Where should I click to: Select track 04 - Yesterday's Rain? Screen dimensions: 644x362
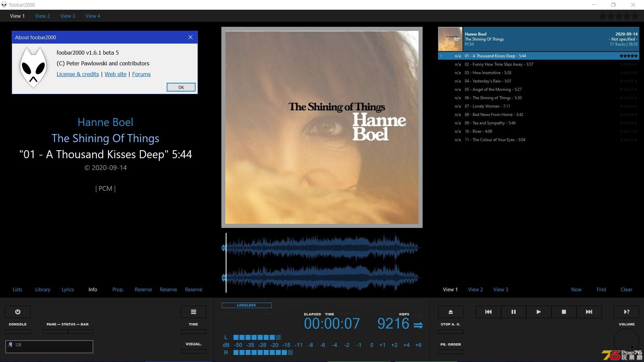pos(539,81)
